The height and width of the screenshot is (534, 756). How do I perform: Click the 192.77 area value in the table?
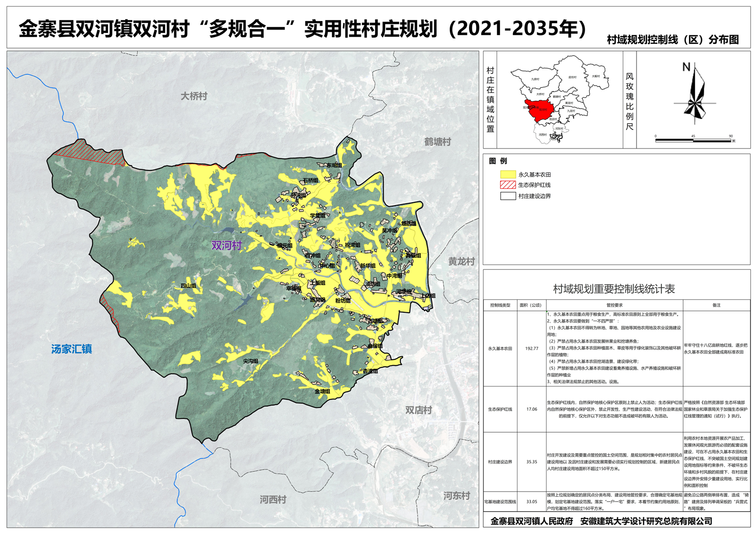pyautogui.click(x=531, y=348)
